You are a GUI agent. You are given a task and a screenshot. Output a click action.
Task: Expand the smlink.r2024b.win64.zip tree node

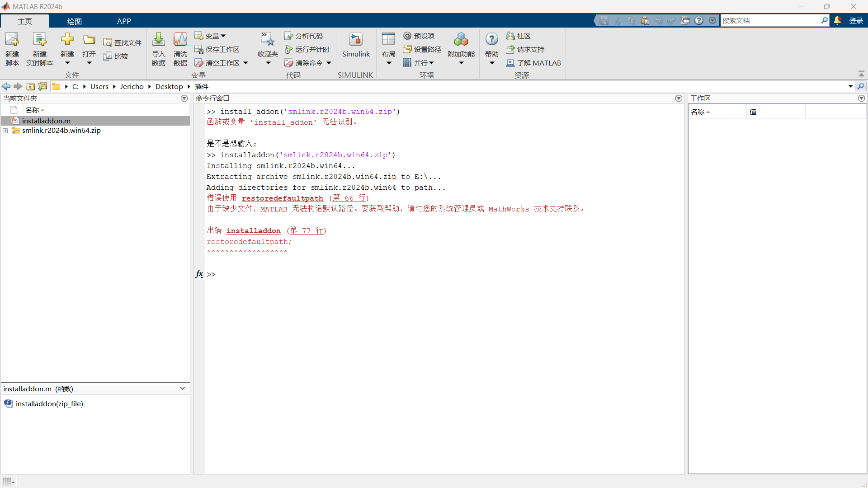click(x=5, y=131)
